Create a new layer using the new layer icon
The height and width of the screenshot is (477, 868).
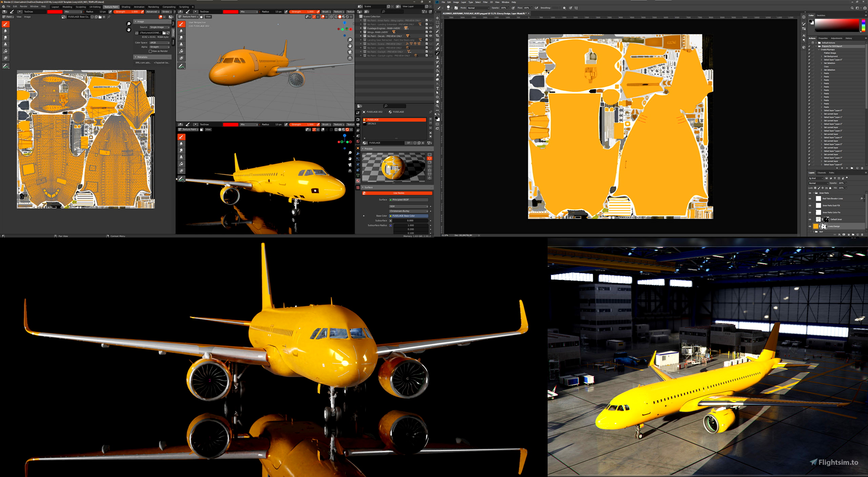857,234
